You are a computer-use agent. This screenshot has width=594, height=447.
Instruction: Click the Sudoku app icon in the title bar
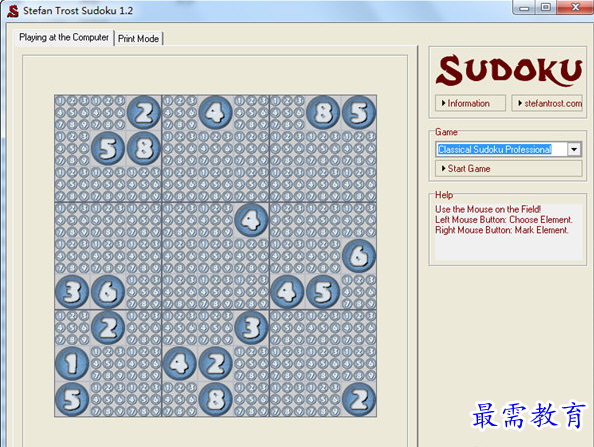pyautogui.click(x=13, y=11)
